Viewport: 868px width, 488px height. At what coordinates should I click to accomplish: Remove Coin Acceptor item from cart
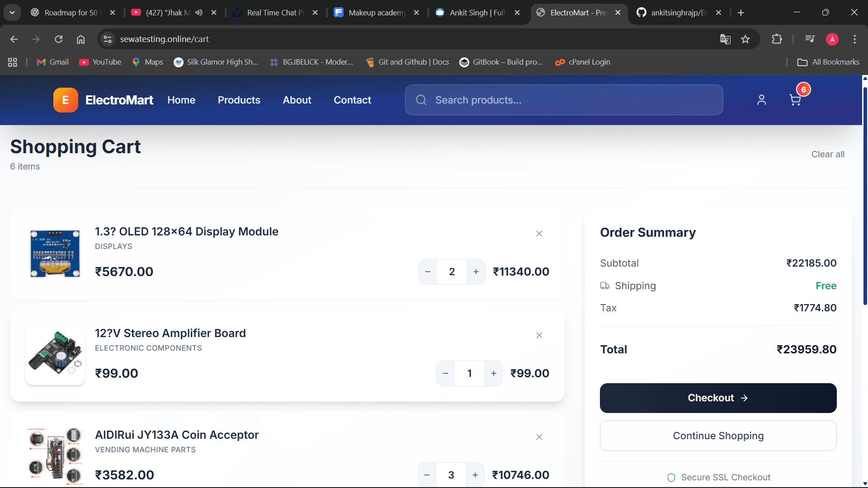coord(539,437)
